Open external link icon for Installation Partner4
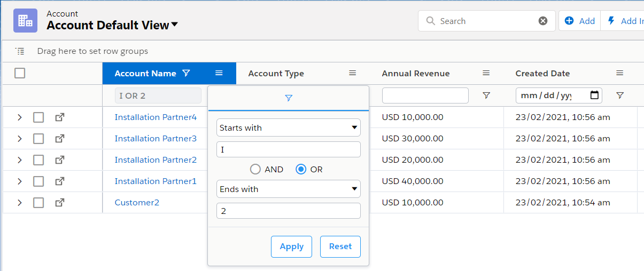The height and width of the screenshot is (271, 644). coord(60,117)
